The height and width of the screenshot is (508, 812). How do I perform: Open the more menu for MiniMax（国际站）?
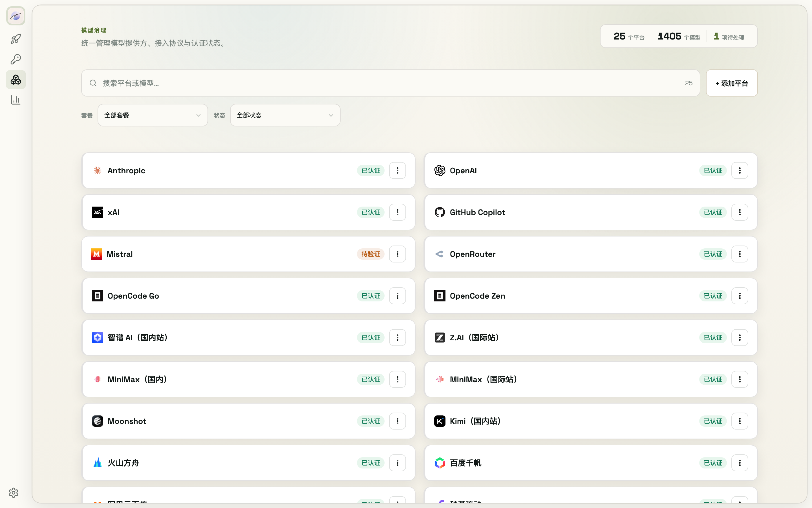click(x=740, y=379)
